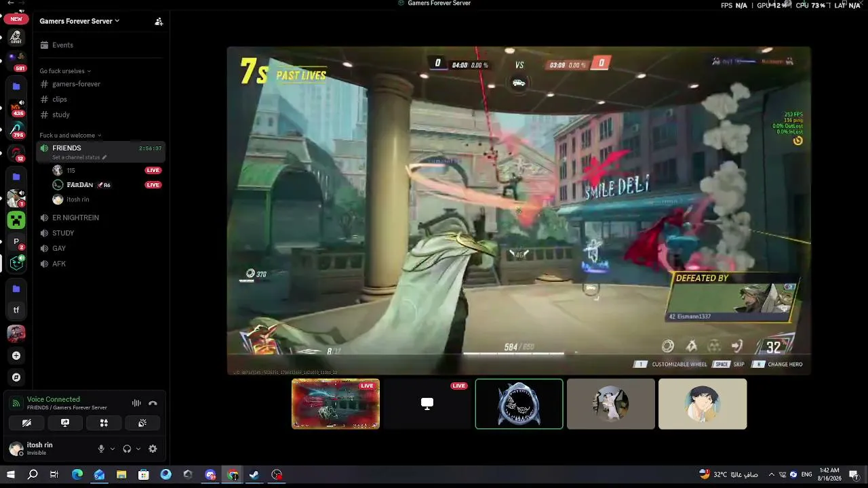Select user FARDAN in the voice channel
The width and height of the screenshot is (868, 488).
(80, 185)
